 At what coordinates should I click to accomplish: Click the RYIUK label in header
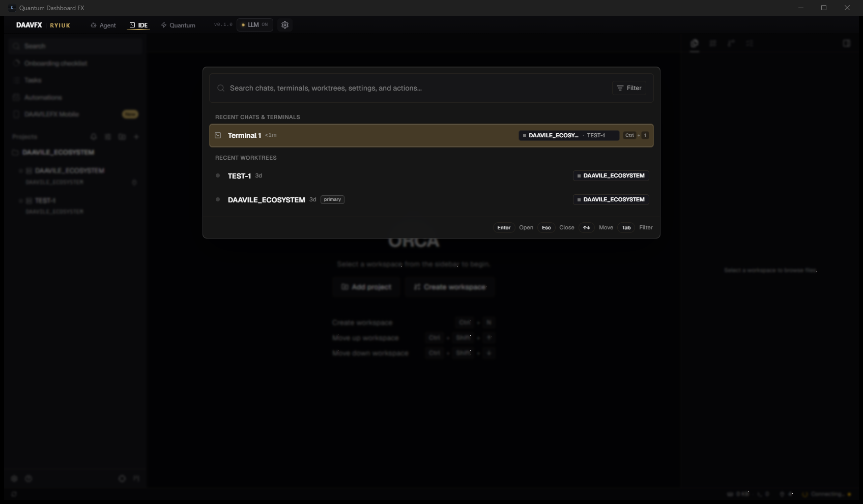(x=60, y=25)
